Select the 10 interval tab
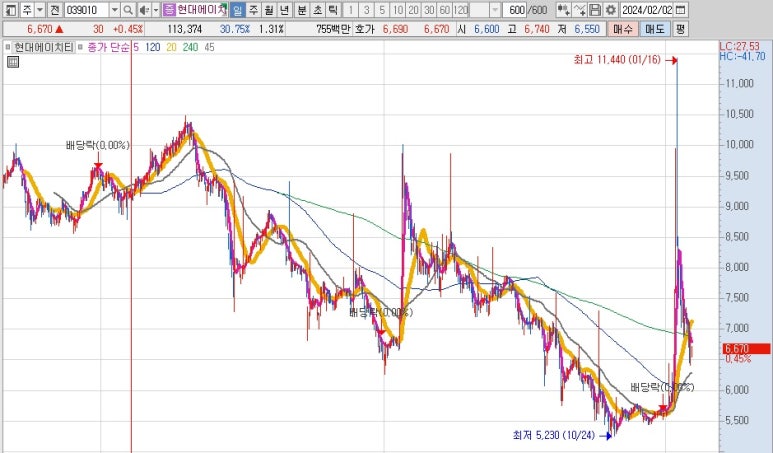 [399, 10]
